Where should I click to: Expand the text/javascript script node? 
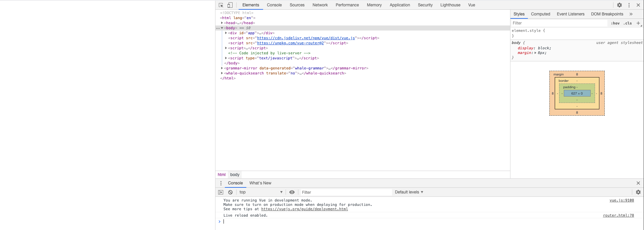(x=226, y=58)
